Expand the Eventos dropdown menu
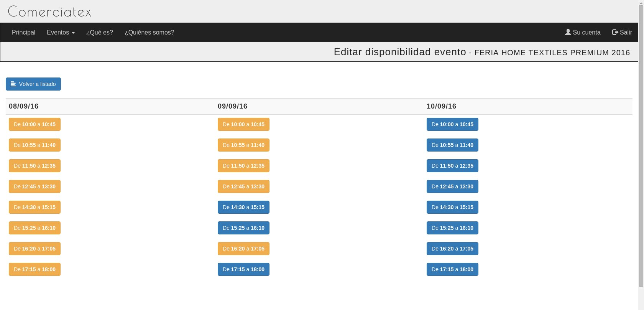This screenshot has height=310, width=644. pyautogui.click(x=61, y=33)
